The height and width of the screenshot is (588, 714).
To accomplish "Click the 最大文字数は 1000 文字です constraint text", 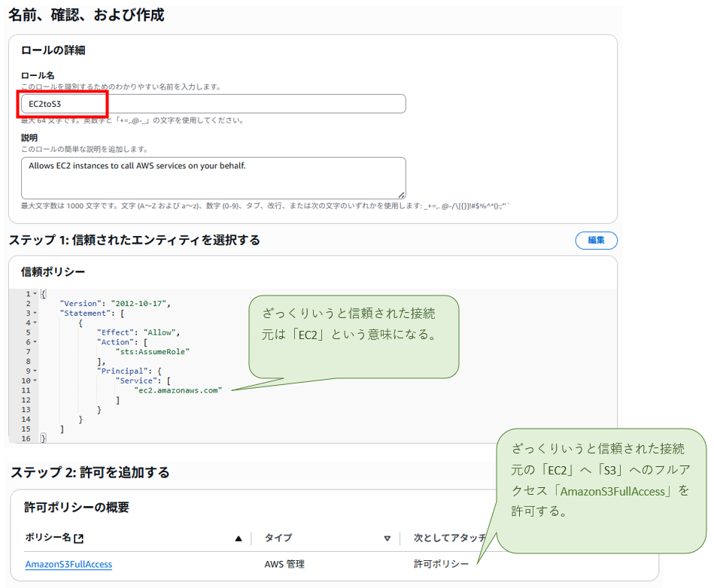I will 265,206.
